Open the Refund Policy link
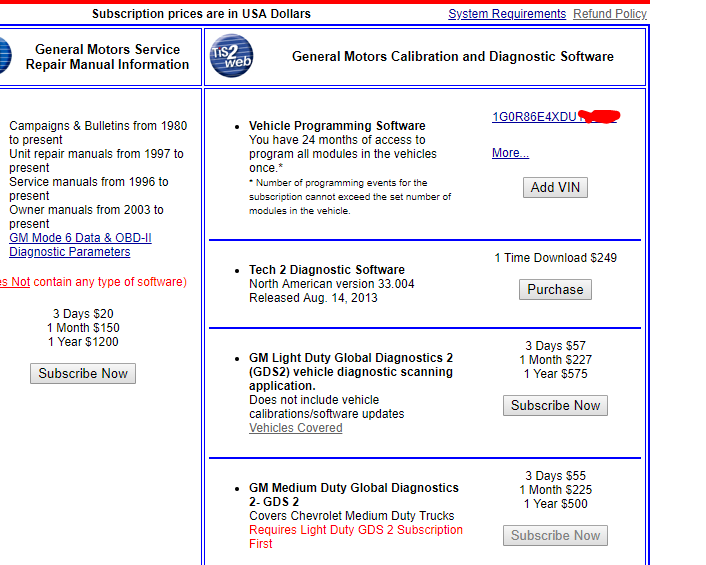This screenshot has height=565, width=706. [609, 14]
